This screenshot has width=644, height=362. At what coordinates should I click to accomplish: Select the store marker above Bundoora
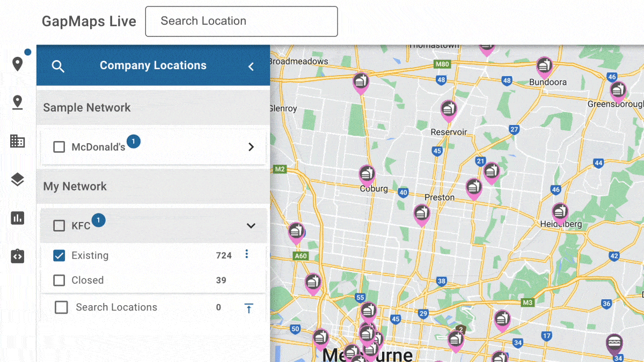click(545, 68)
